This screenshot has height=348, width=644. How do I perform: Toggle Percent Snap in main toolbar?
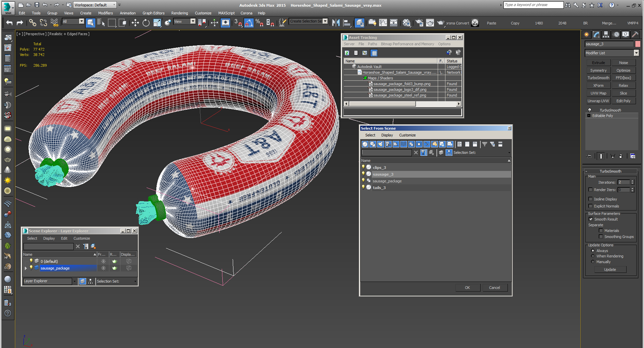click(x=259, y=23)
